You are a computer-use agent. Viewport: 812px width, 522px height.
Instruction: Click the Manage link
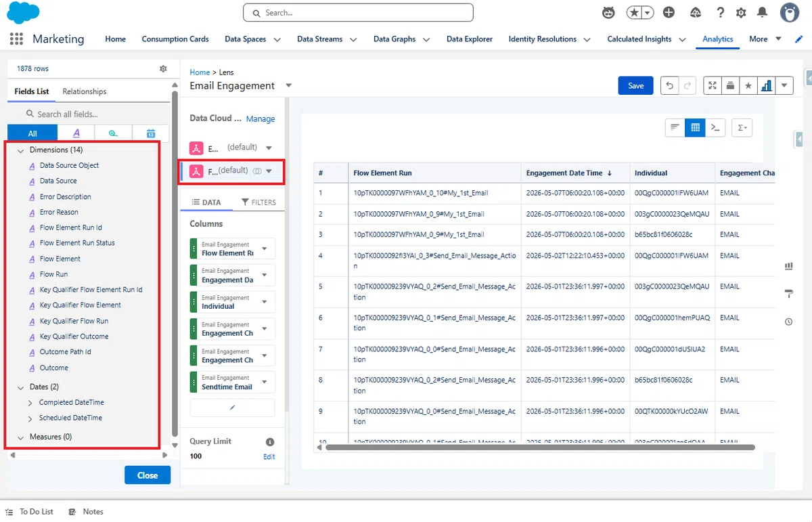point(261,118)
